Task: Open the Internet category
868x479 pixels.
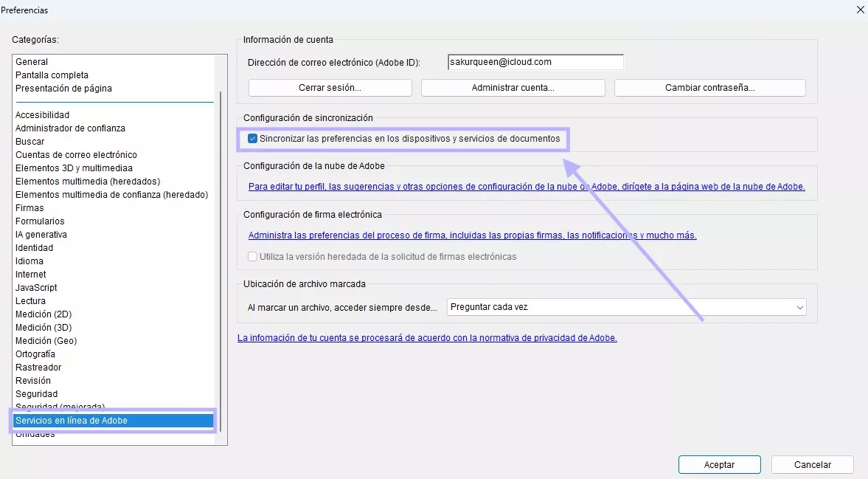Action: [x=31, y=275]
